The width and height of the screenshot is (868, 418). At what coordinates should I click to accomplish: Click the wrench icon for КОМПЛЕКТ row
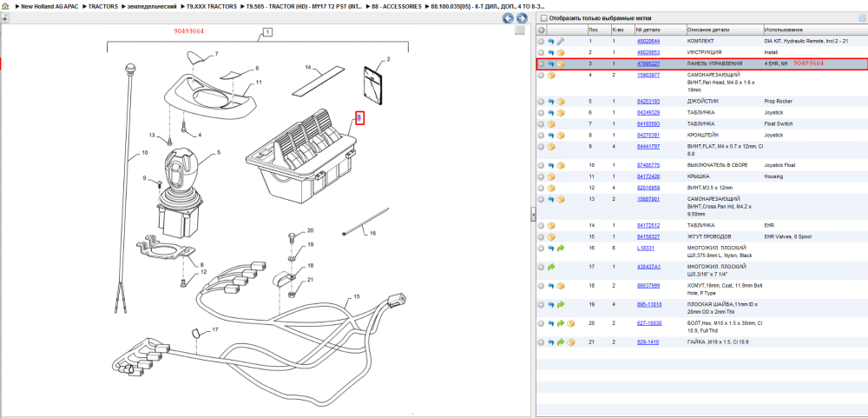coord(560,41)
